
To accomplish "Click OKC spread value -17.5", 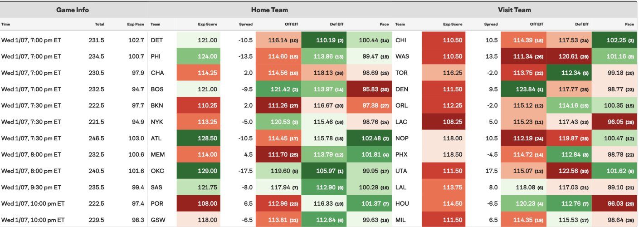I will point(245,171).
